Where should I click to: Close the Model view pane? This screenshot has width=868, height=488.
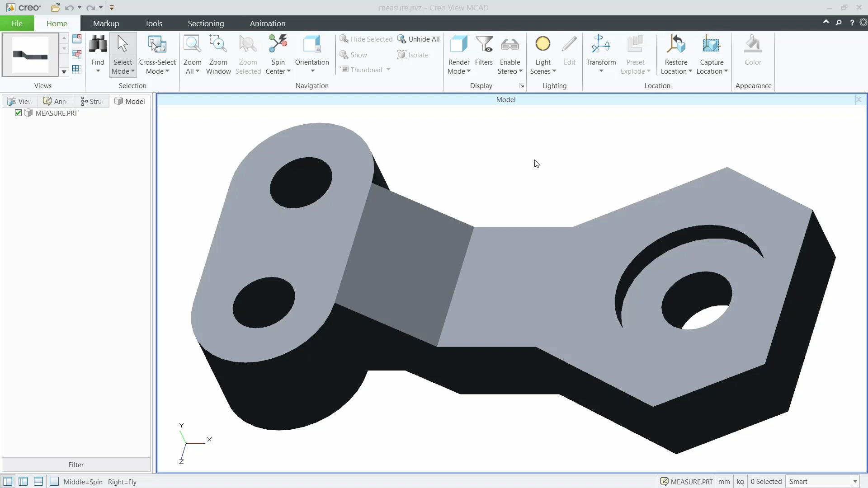pyautogui.click(x=859, y=99)
